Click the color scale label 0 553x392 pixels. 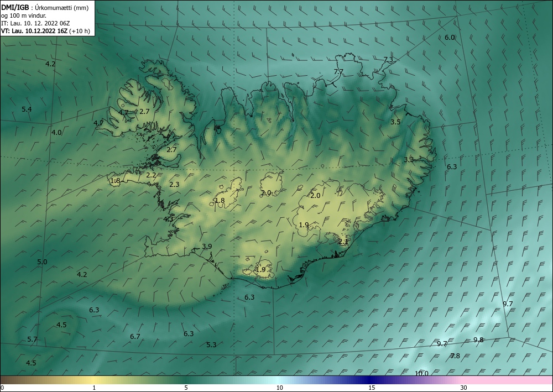pos(2,388)
